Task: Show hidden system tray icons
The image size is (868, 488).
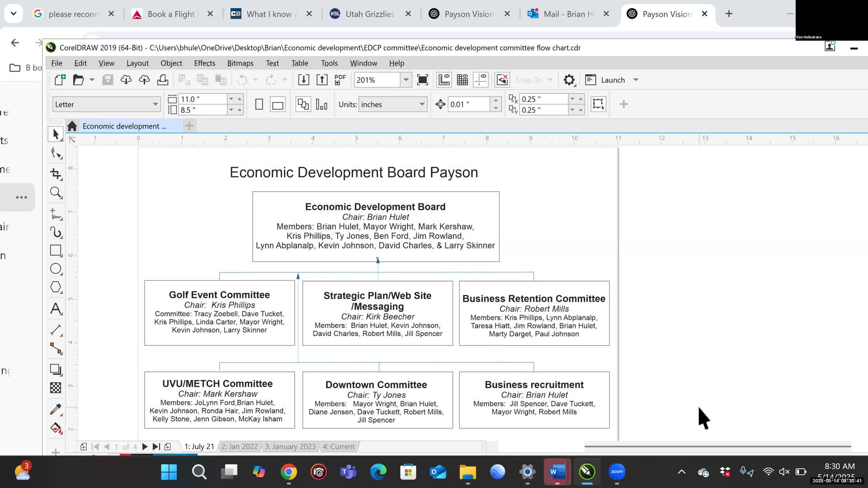Action: click(682, 472)
